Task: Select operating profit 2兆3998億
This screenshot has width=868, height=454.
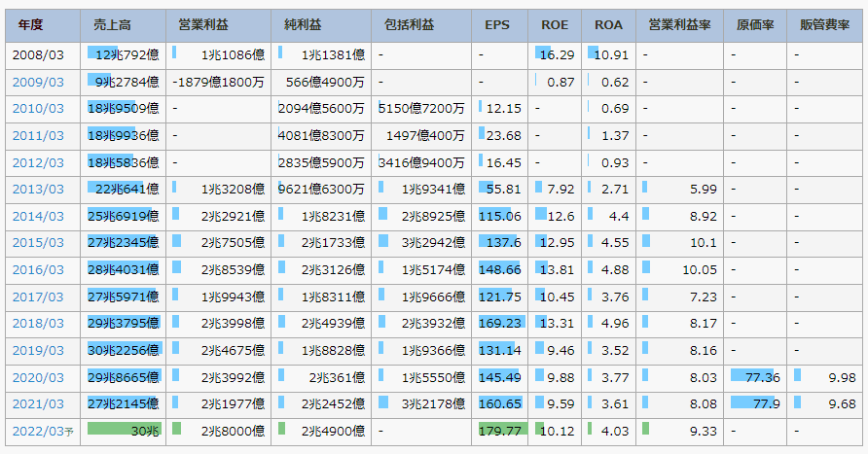Action: pyautogui.click(x=233, y=324)
